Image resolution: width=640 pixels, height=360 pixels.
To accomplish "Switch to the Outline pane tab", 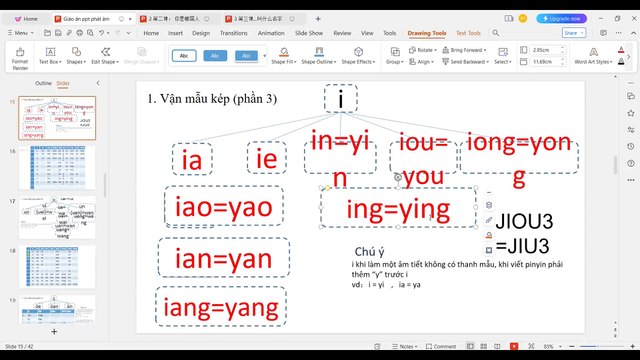I will point(43,83).
